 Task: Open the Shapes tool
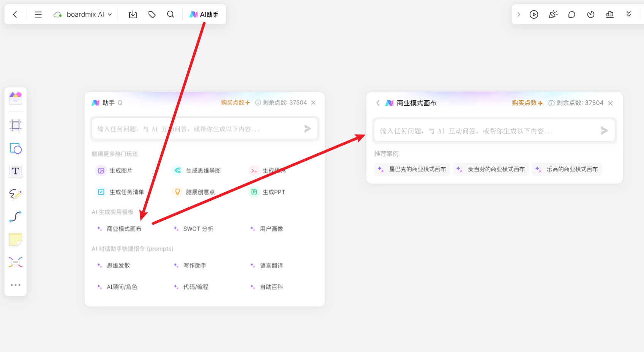pos(15,149)
